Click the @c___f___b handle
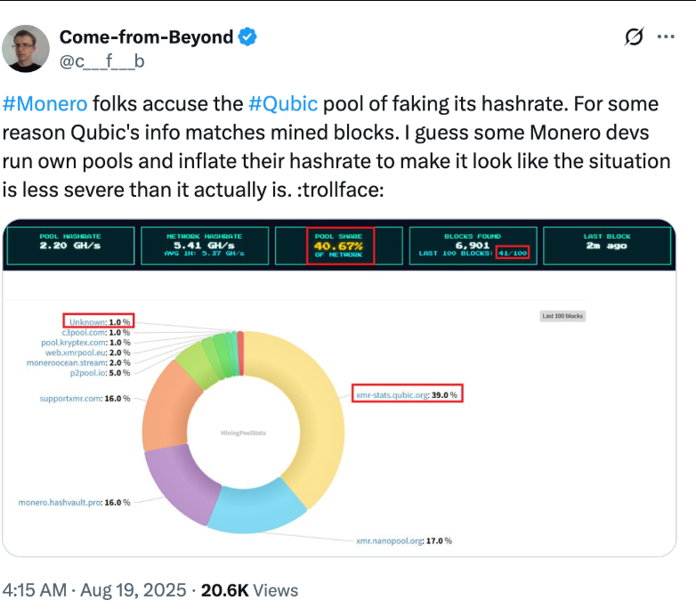Screen dimensions: 696x616 [x=101, y=61]
